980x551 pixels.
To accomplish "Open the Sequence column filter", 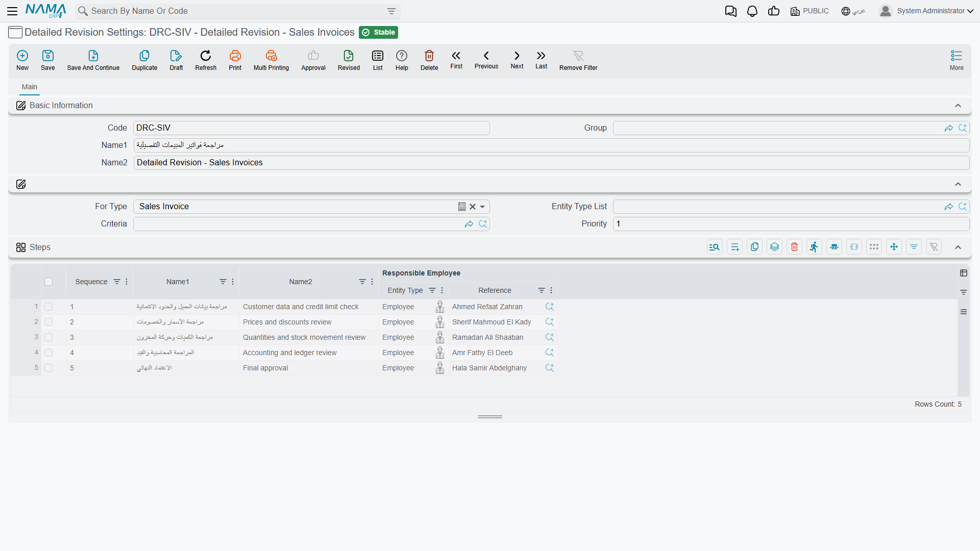I will (x=117, y=282).
